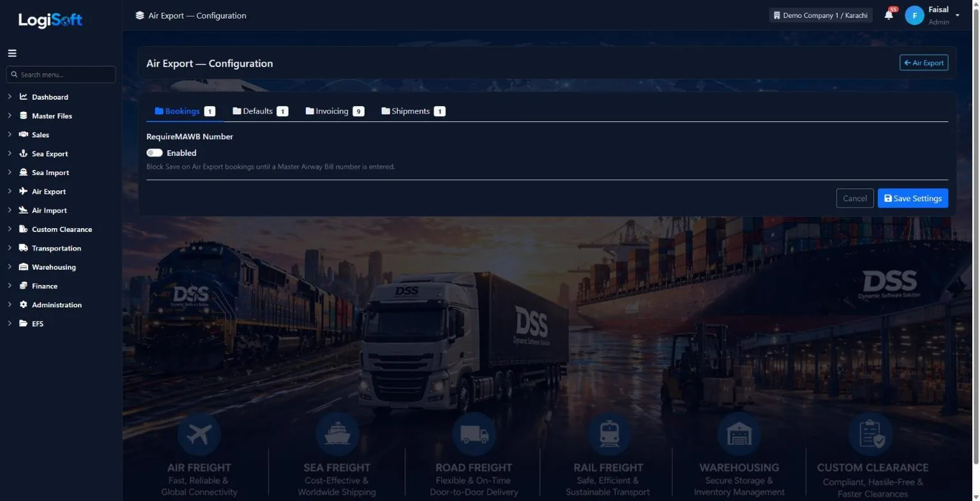980x501 pixels.
Task: Click the Cancel button
Action: [x=855, y=198]
